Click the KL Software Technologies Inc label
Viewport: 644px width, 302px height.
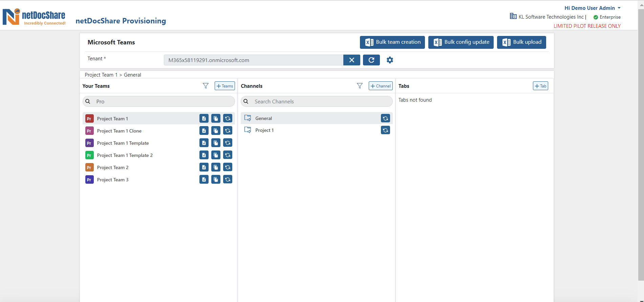(x=551, y=17)
